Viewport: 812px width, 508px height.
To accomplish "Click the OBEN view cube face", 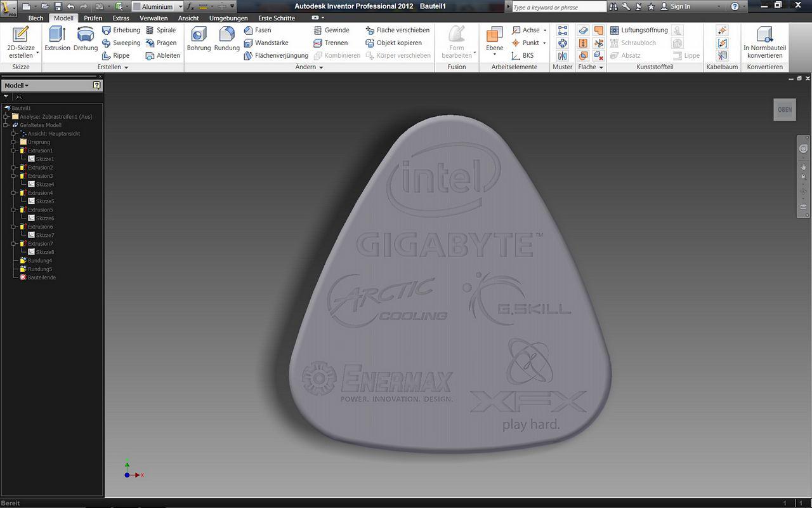I will click(x=785, y=109).
